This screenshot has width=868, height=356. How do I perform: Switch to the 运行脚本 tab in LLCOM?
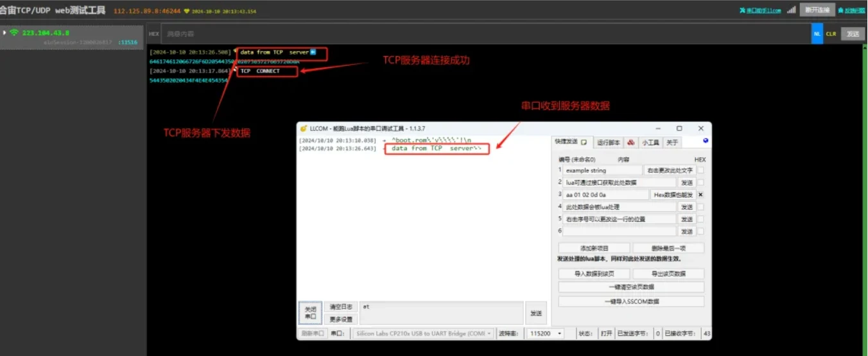click(x=608, y=142)
